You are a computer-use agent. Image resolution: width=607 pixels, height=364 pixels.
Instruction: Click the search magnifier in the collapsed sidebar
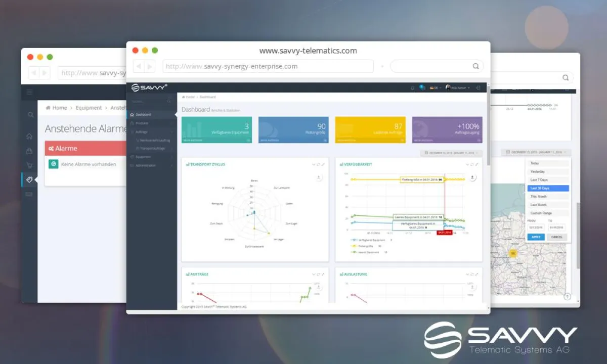click(x=30, y=115)
